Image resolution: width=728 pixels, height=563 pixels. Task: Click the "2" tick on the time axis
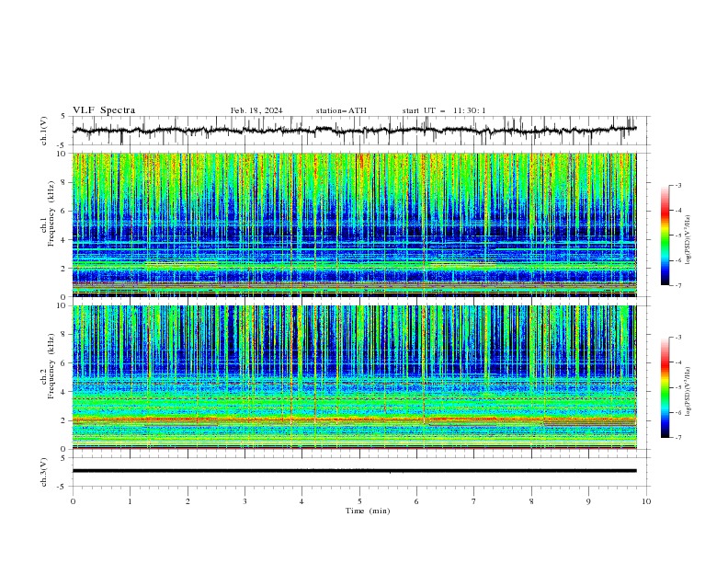(x=188, y=501)
